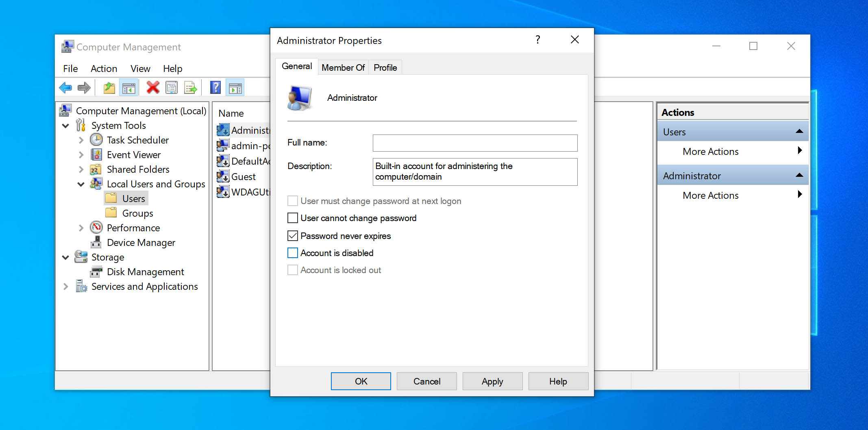The image size is (868, 430).
Task: Click the dialog Help button
Action: point(558,381)
